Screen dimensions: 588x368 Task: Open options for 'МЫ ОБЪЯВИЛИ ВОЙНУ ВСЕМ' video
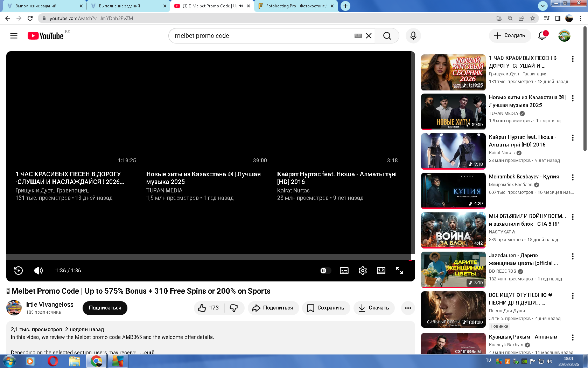(x=573, y=217)
